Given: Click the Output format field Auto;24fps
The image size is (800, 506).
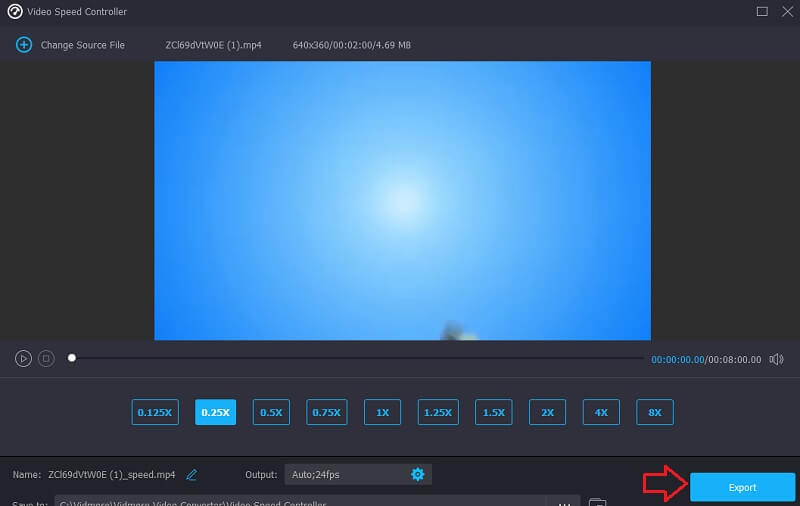Looking at the screenshot, I should pos(345,474).
